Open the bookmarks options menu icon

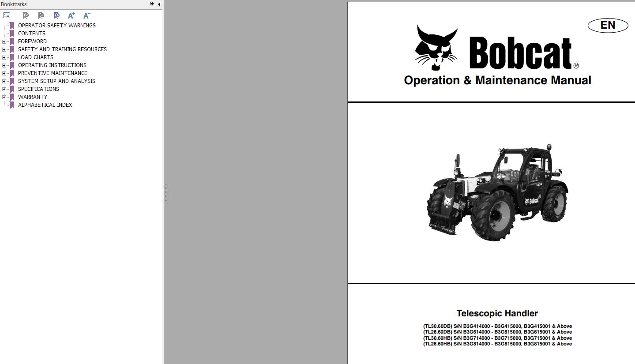point(6,15)
